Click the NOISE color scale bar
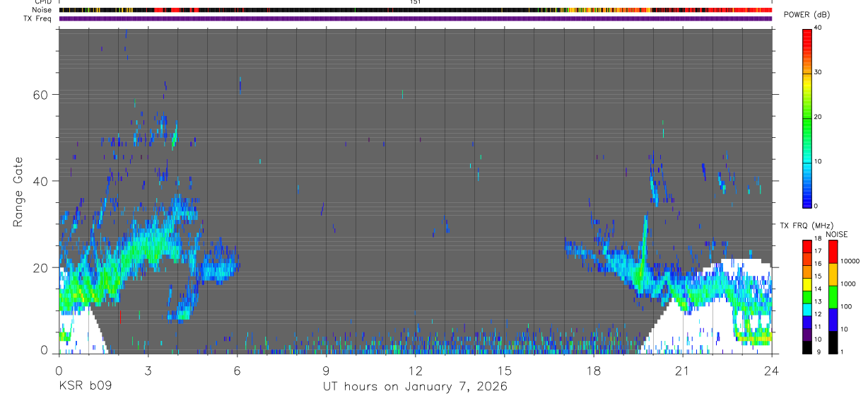Screen dimensions: 868x401 [833, 297]
